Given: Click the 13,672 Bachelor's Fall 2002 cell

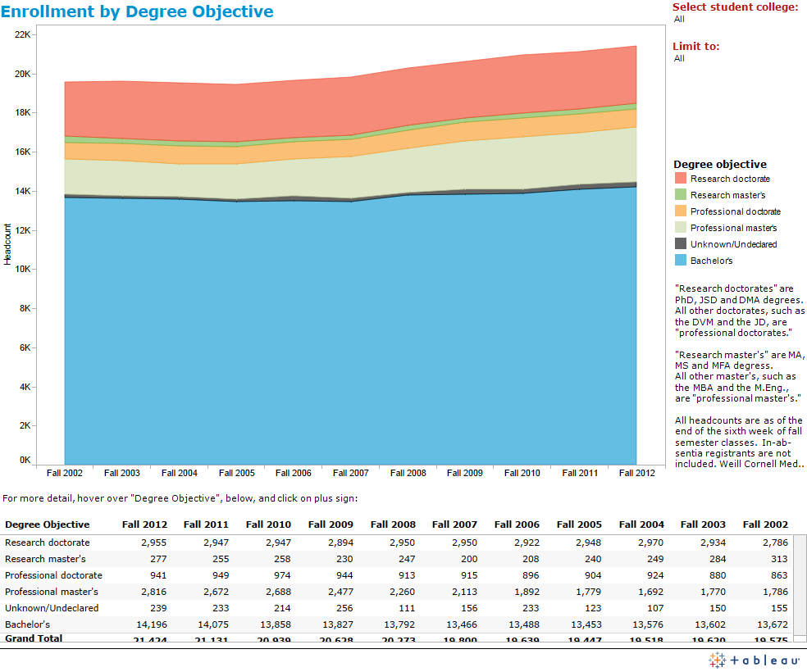Looking at the screenshot, I should coord(773,624).
